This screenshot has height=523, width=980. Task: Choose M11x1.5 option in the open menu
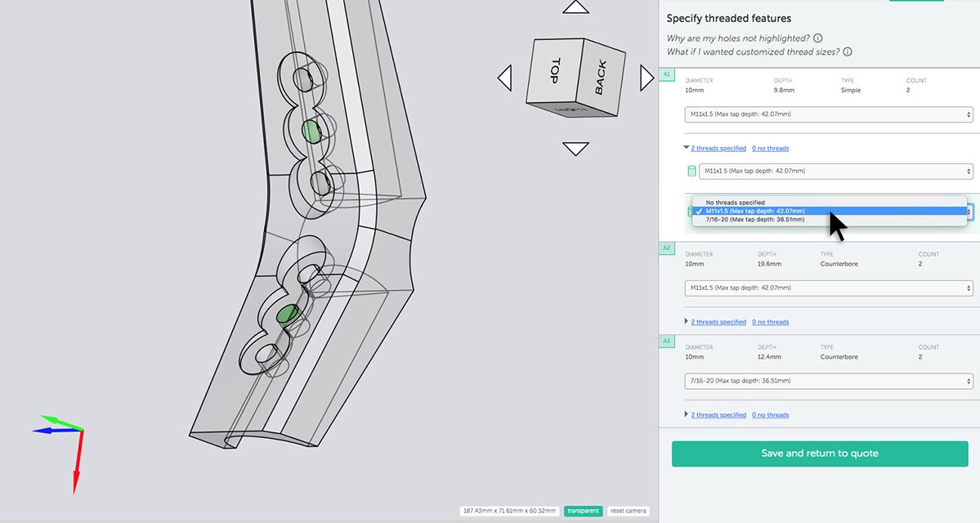[x=830, y=211]
